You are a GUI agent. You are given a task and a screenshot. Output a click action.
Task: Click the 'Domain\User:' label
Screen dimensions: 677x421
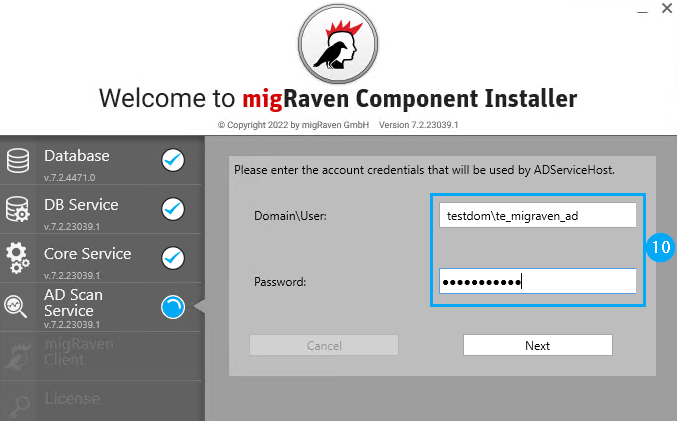coord(290,215)
